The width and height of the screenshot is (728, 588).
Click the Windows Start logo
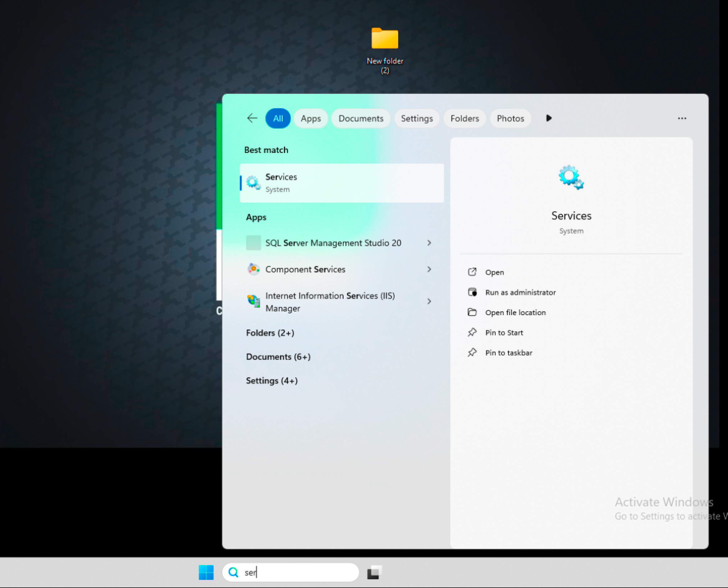click(206, 572)
